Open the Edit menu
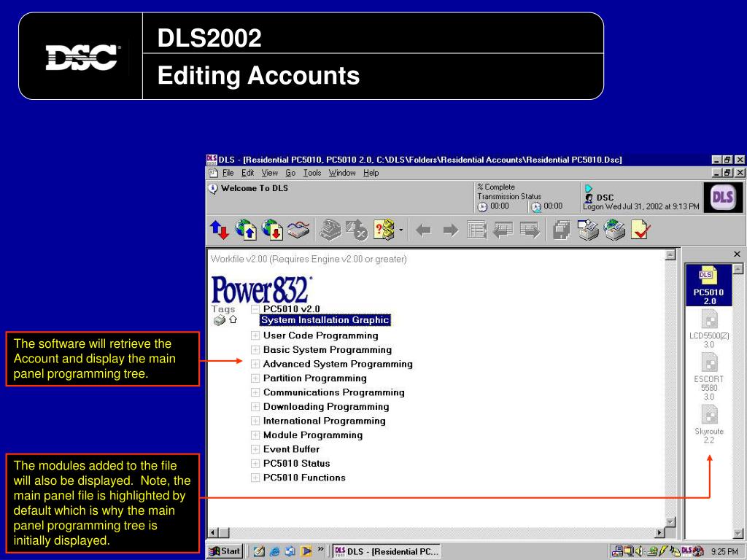This screenshot has width=747, height=560. pyautogui.click(x=248, y=173)
